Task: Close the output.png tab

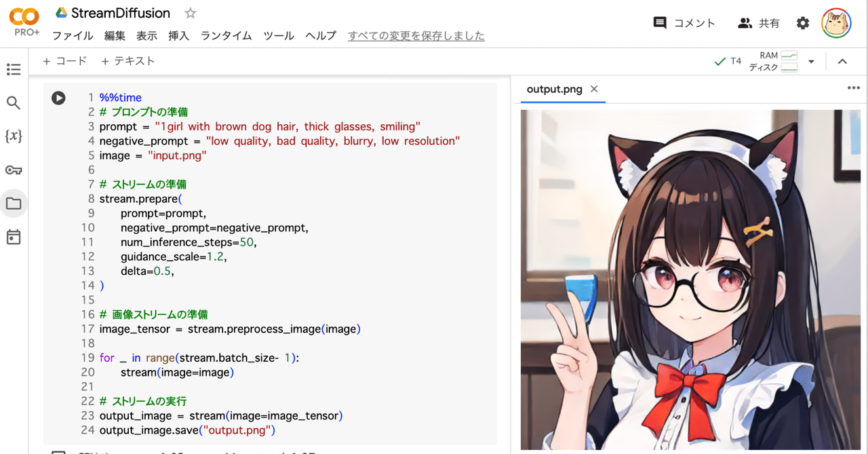Action: (594, 89)
